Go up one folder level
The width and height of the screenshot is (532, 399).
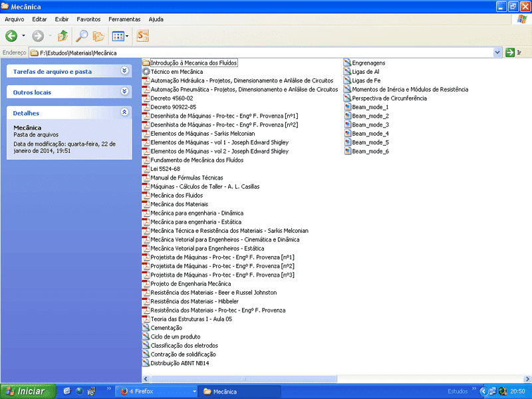point(62,36)
